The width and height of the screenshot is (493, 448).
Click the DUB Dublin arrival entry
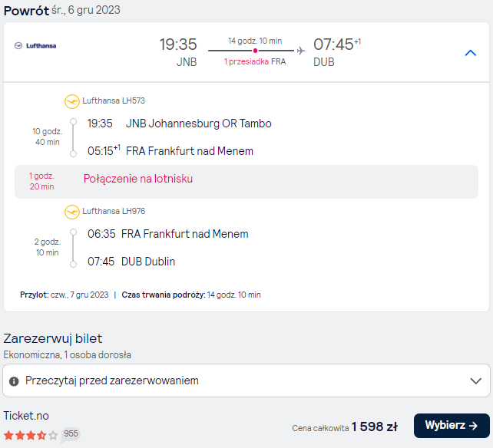tap(148, 262)
